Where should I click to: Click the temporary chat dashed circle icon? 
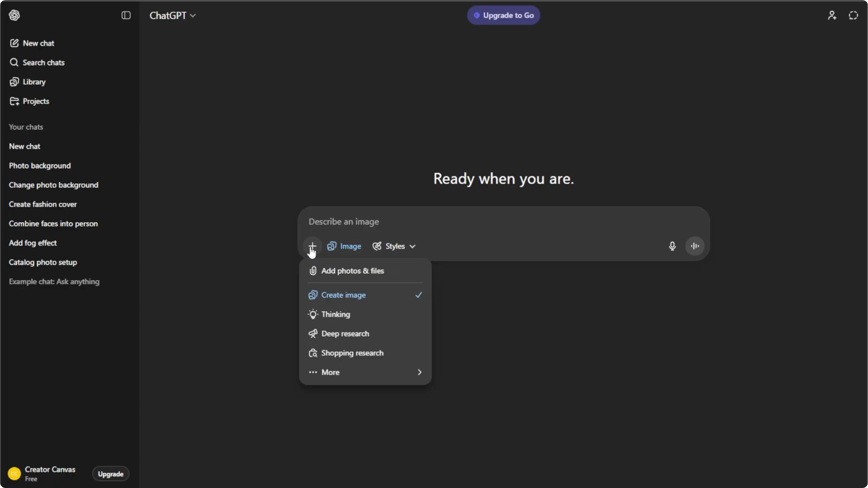(853, 15)
